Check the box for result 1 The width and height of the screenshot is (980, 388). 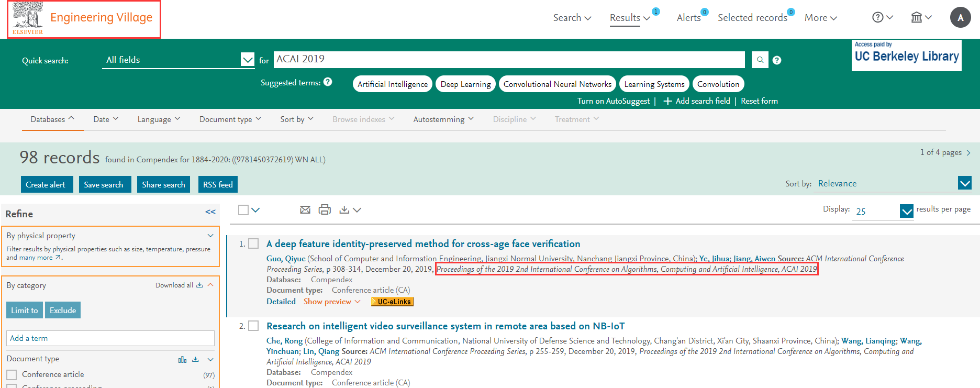coord(253,243)
